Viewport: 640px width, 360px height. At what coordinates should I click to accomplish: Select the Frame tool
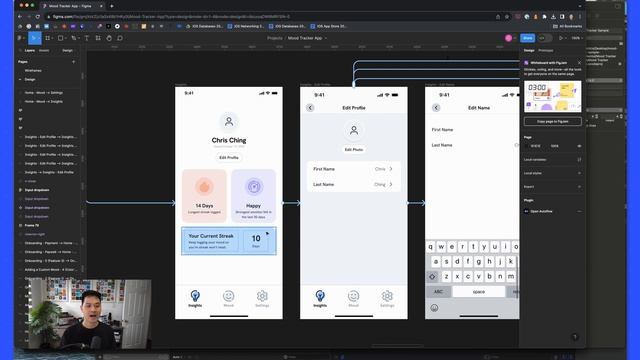click(x=48, y=38)
